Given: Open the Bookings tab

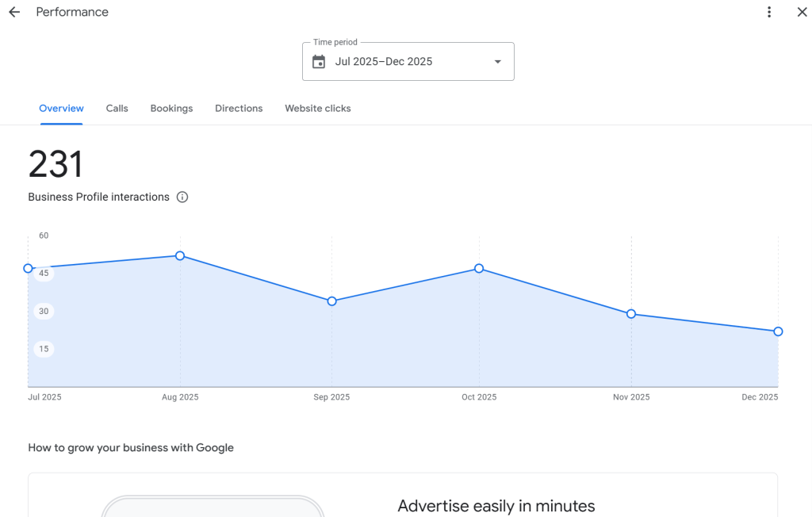Looking at the screenshot, I should pos(171,108).
